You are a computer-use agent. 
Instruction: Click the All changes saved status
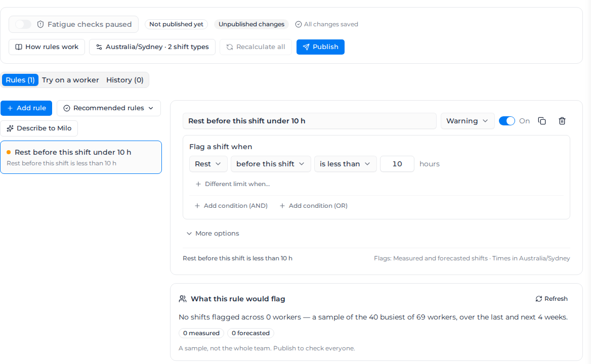pos(327,24)
